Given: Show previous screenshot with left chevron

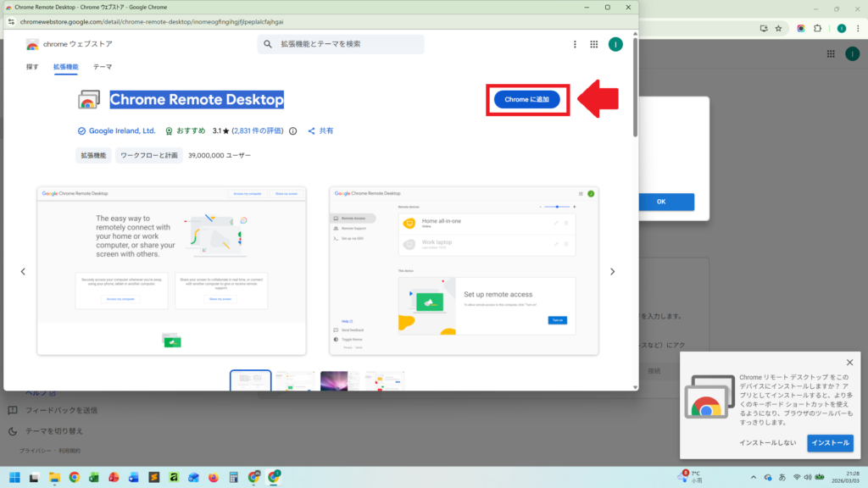Looking at the screenshot, I should click(x=23, y=272).
